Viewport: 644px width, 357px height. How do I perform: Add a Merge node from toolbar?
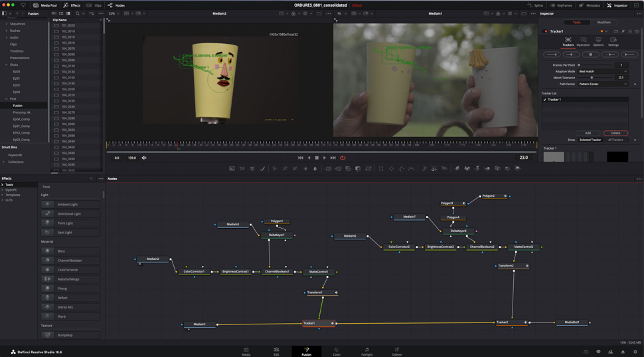click(327, 169)
